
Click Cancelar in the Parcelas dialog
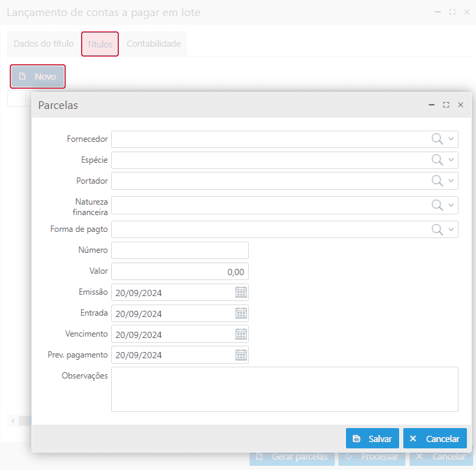coord(435,439)
